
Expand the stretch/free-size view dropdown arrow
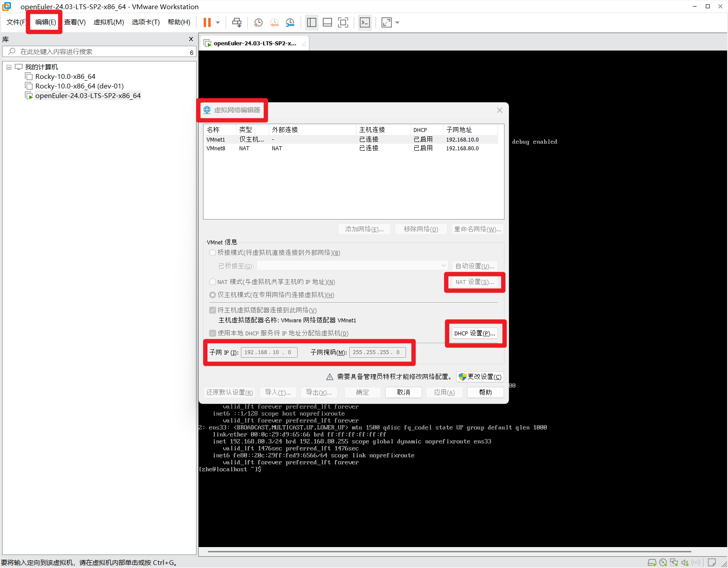click(x=397, y=23)
